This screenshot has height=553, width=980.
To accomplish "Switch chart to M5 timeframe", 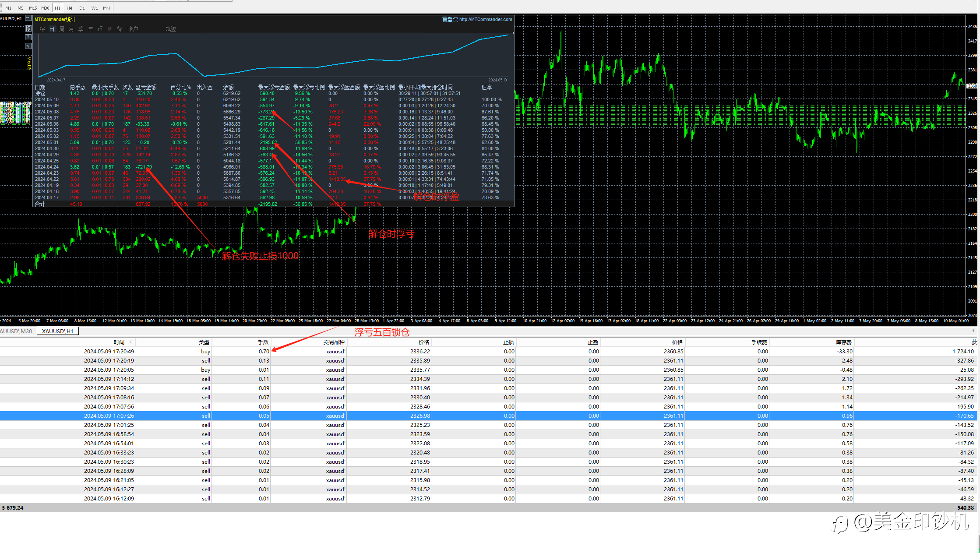I will click(21, 8).
